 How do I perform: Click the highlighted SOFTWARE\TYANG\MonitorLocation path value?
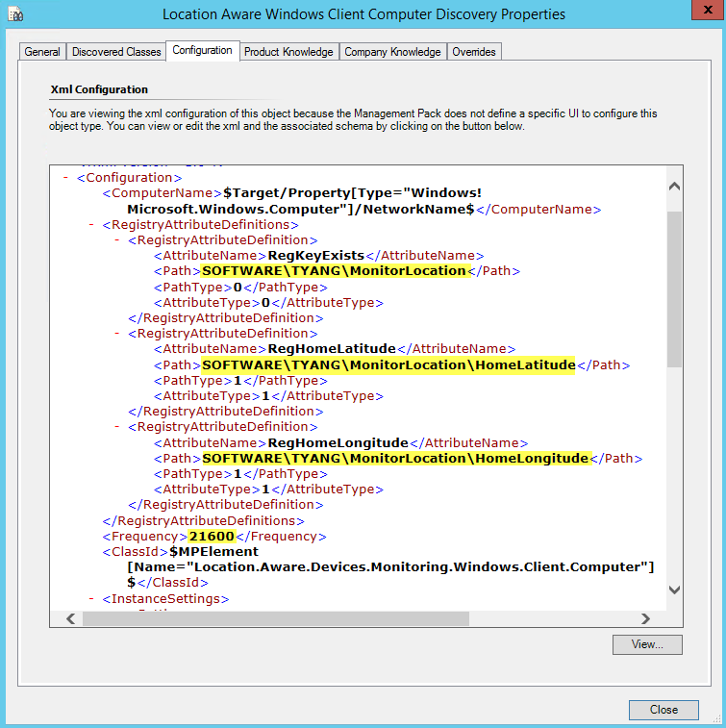pos(335,270)
